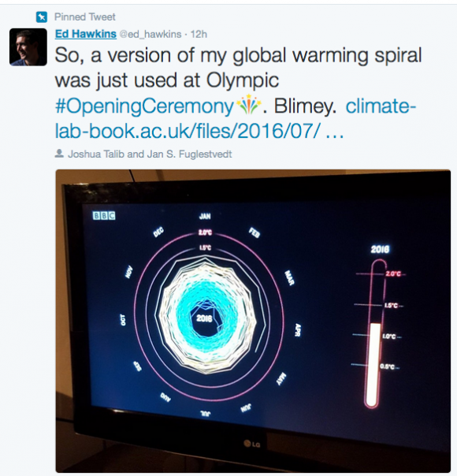Click the 2016 year above thermometer
Viewport: 457px width, 476px height.
coord(380,250)
